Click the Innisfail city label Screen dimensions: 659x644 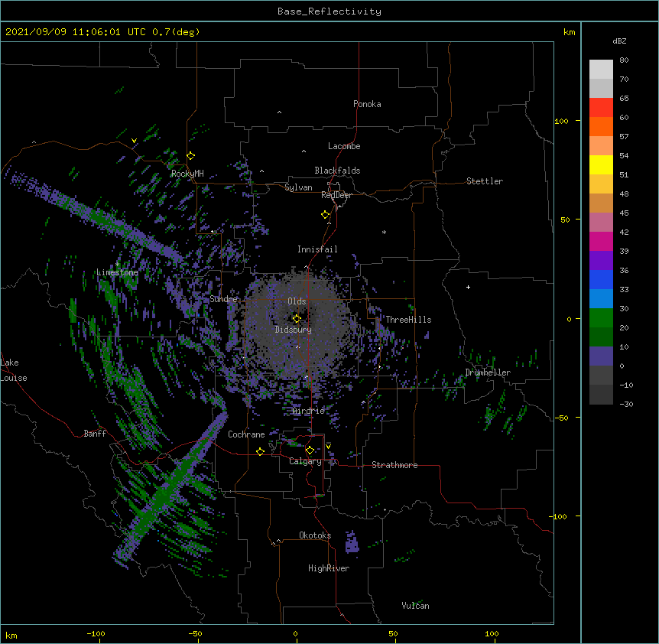pos(317,249)
